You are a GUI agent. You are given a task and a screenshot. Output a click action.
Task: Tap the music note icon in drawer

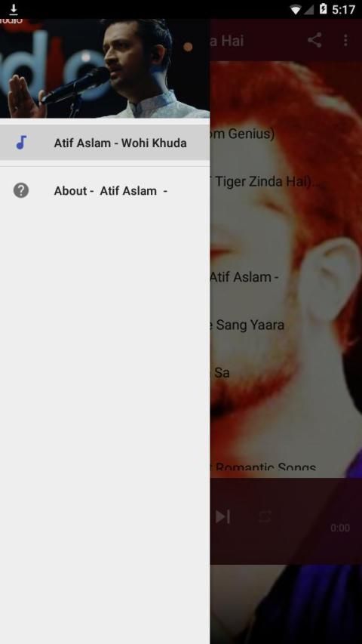(x=21, y=143)
